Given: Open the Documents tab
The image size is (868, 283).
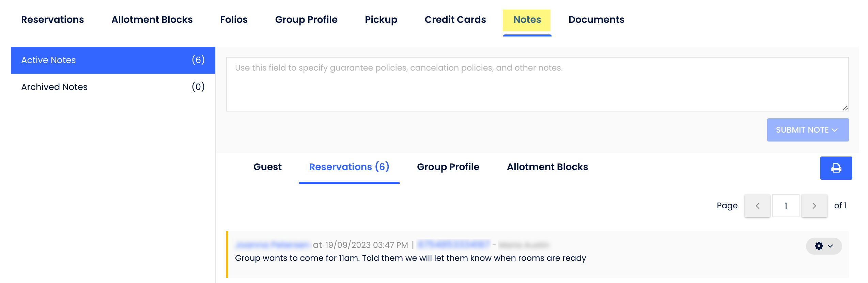Looking at the screenshot, I should click(596, 20).
